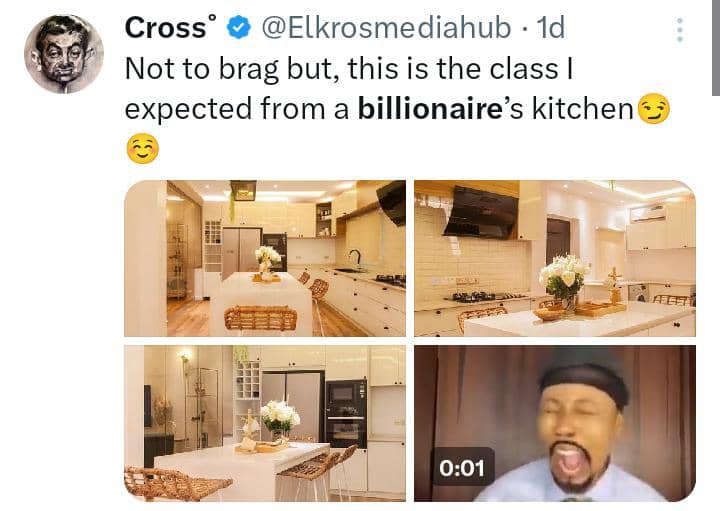
Task: Click the blue verified badge icon
Action: pyautogui.click(x=239, y=28)
